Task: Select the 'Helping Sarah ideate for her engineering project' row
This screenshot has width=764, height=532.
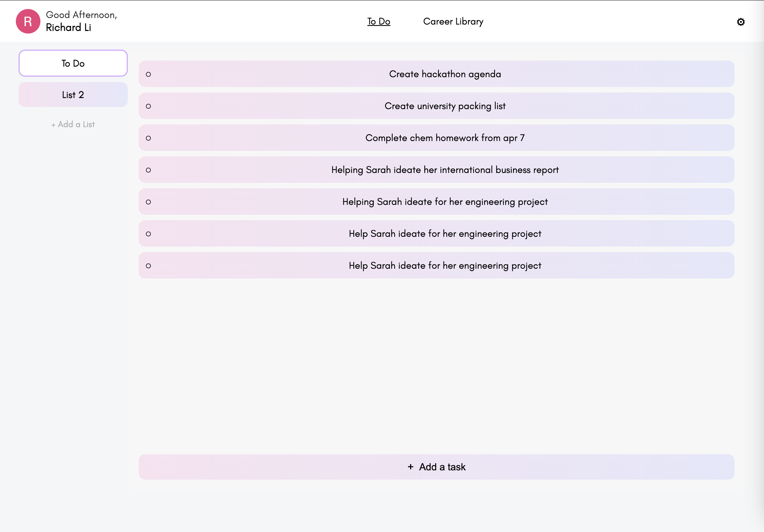Action: (x=445, y=202)
